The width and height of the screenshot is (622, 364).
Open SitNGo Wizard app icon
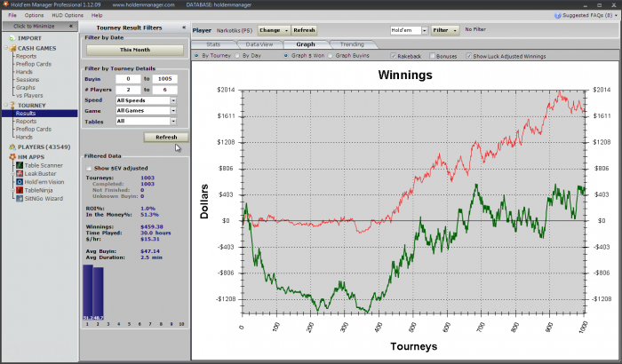pos(20,199)
